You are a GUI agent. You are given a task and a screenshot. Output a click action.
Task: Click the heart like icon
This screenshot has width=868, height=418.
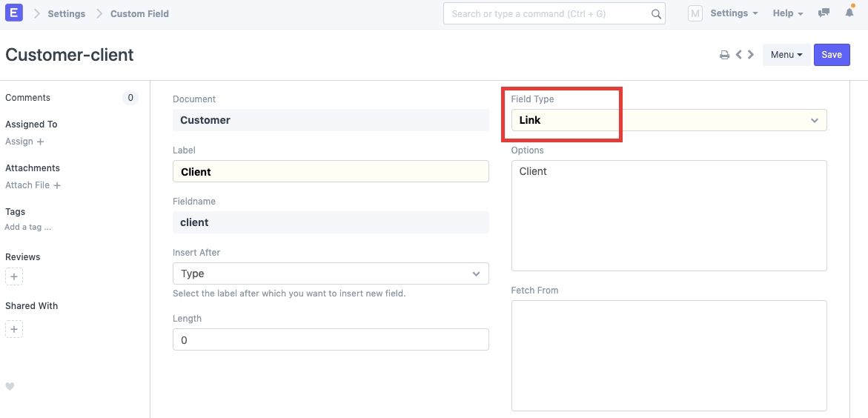tap(10, 386)
